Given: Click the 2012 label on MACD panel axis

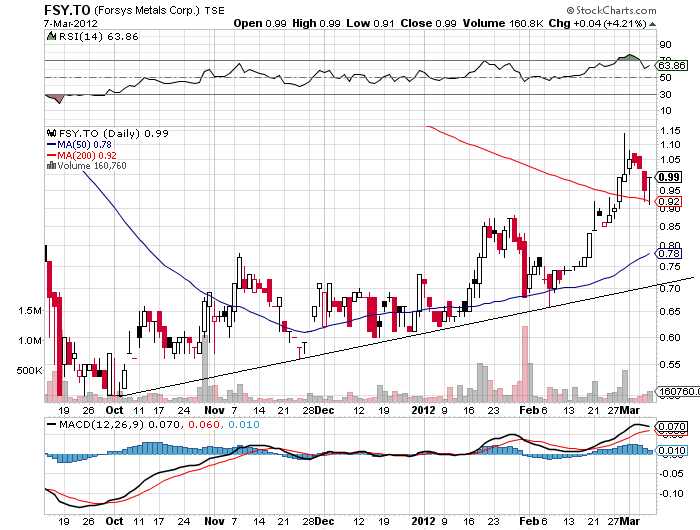Looking at the screenshot, I should (x=423, y=522).
